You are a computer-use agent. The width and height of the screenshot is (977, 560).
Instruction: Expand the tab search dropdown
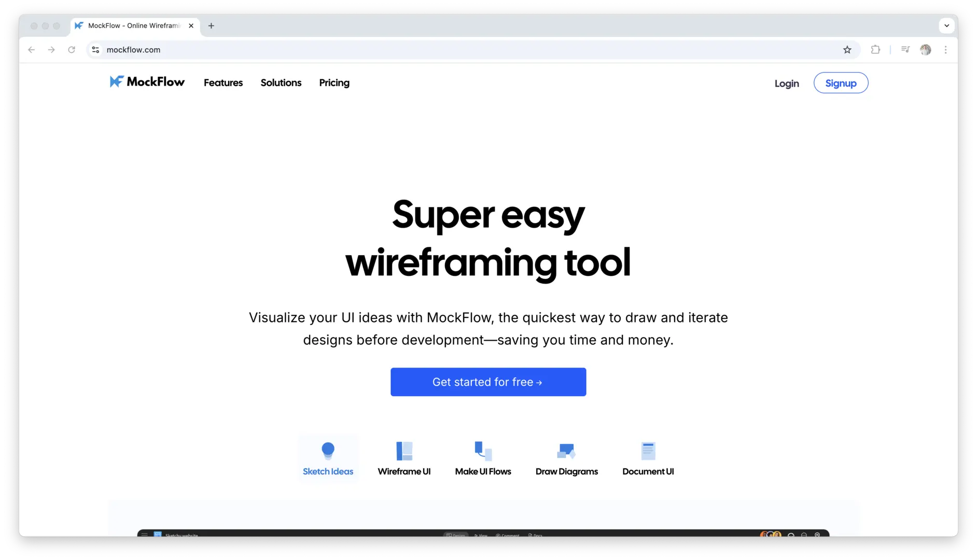coord(946,26)
